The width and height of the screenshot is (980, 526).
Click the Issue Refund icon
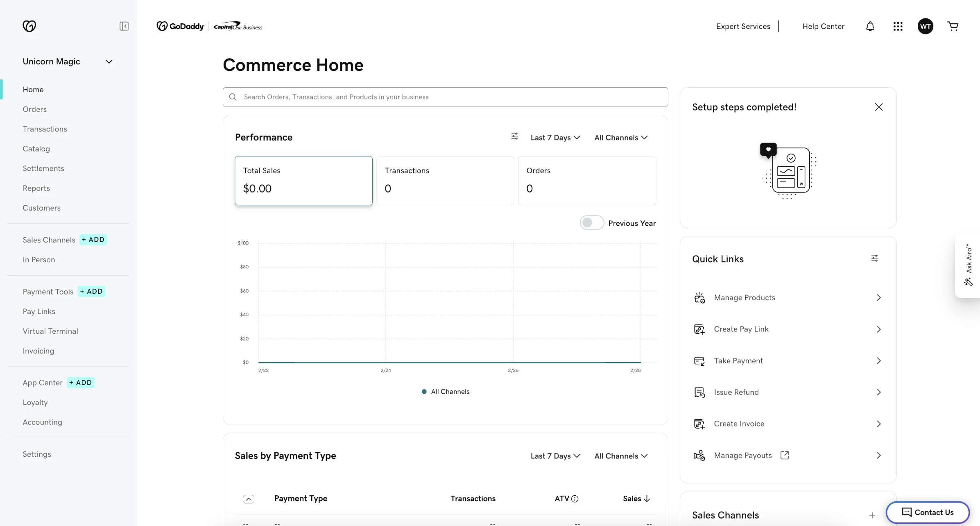699,392
